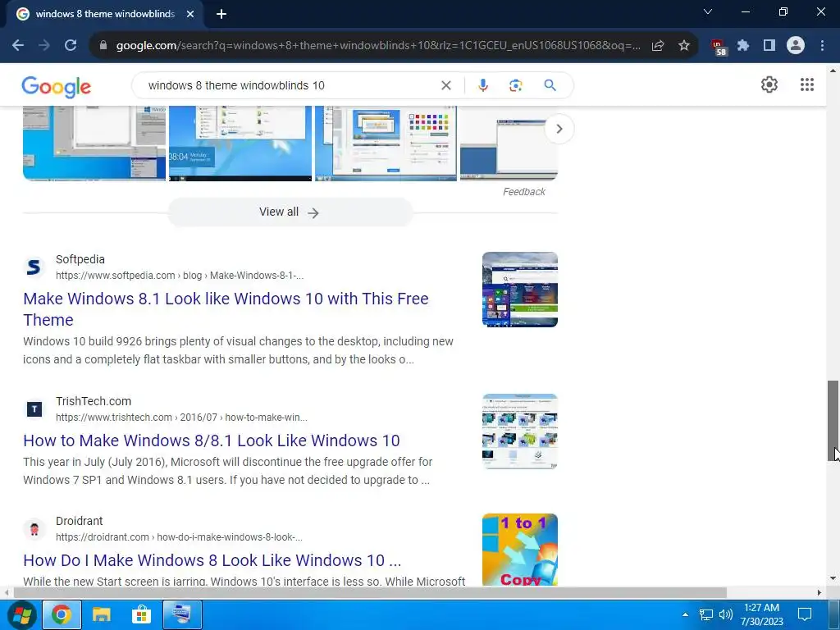Click the scroll right arrow at the bottom
The width and height of the screenshot is (840, 630).
click(x=819, y=592)
